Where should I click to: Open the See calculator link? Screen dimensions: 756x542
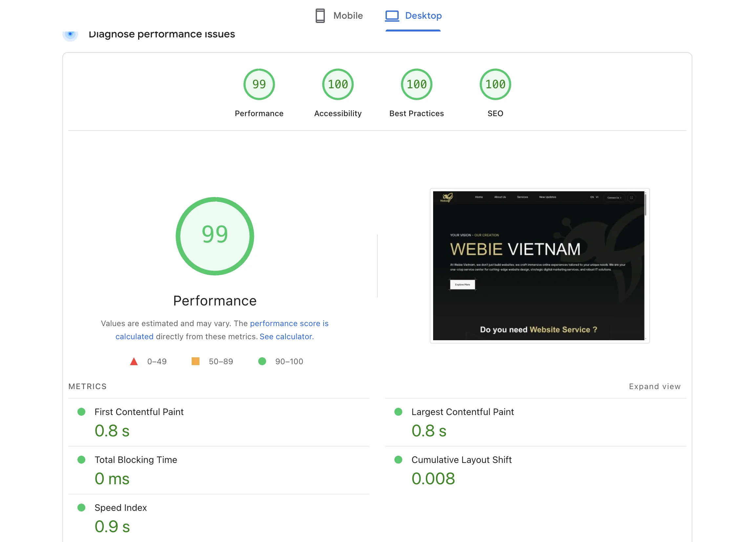286,337
